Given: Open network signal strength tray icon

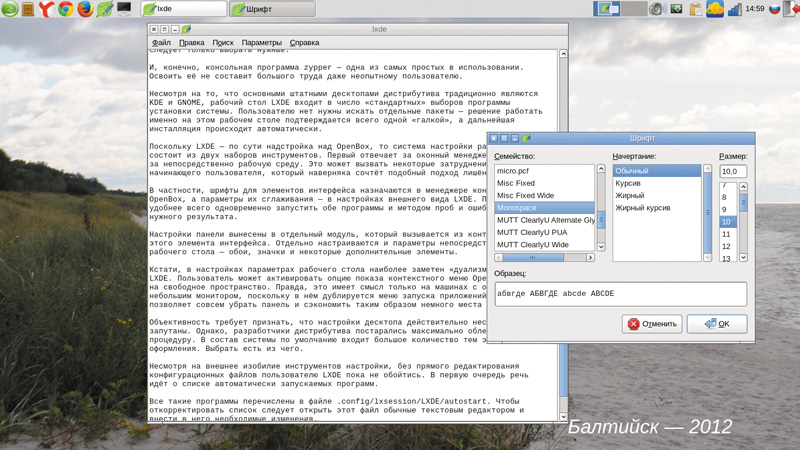Looking at the screenshot, I should pyautogui.click(x=734, y=9).
